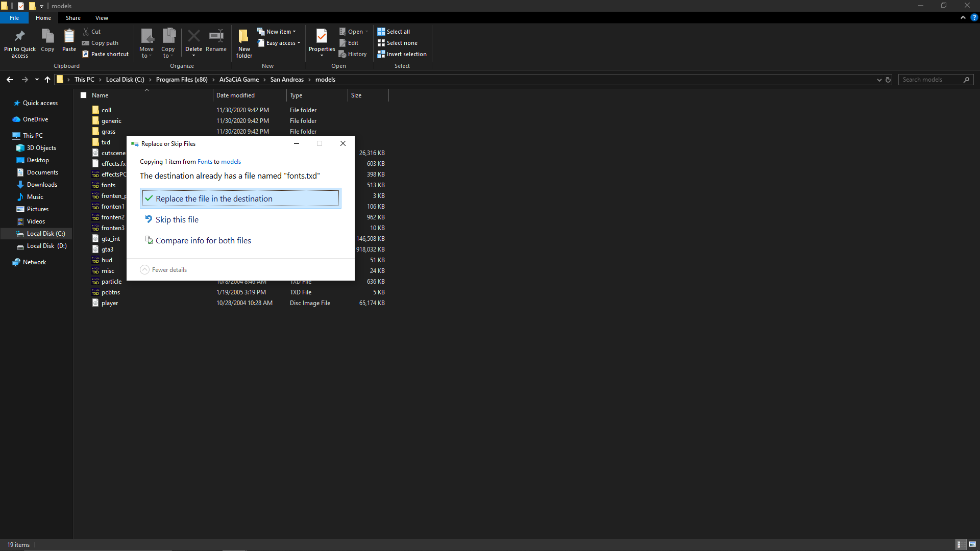The width and height of the screenshot is (980, 551).
Task: Click the Edit ribbon command
Action: click(349, 43)
